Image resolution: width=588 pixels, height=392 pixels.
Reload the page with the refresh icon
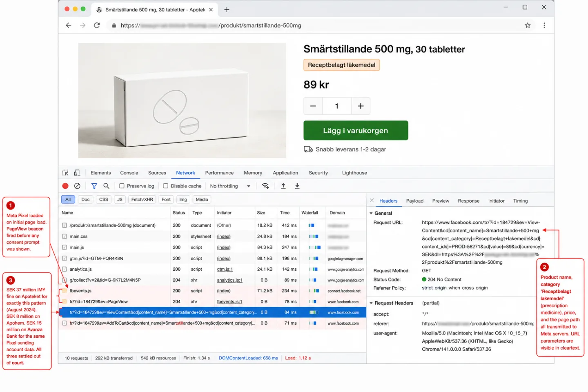97,25
